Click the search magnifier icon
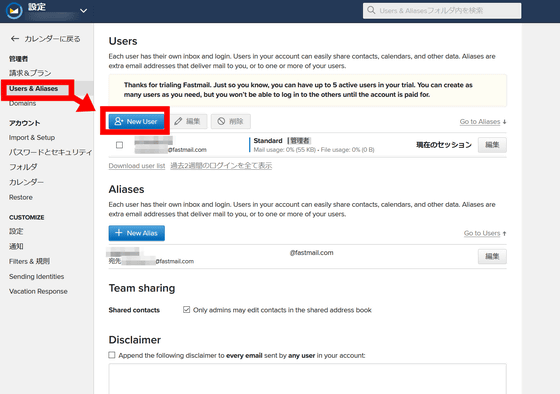 tap(371, 10)
